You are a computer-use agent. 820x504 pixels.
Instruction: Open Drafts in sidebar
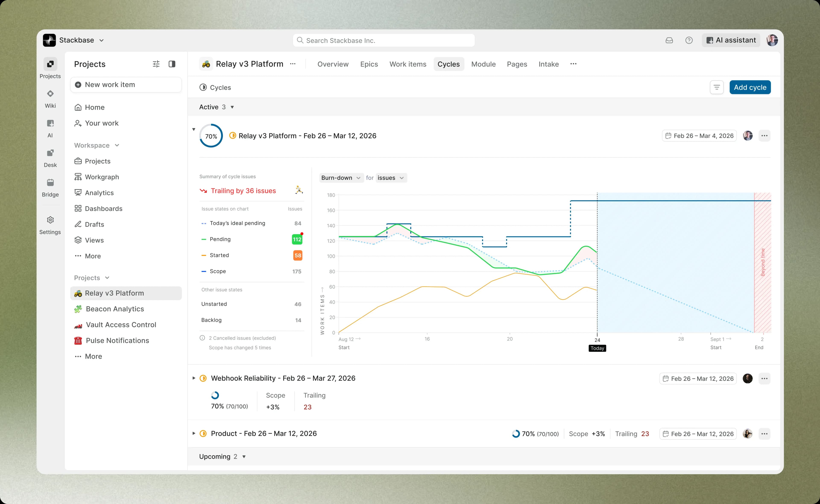[126, 225]
